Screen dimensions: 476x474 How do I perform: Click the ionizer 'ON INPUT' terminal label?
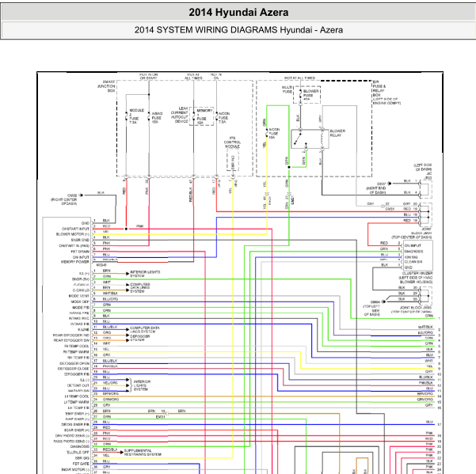[413, 245]
